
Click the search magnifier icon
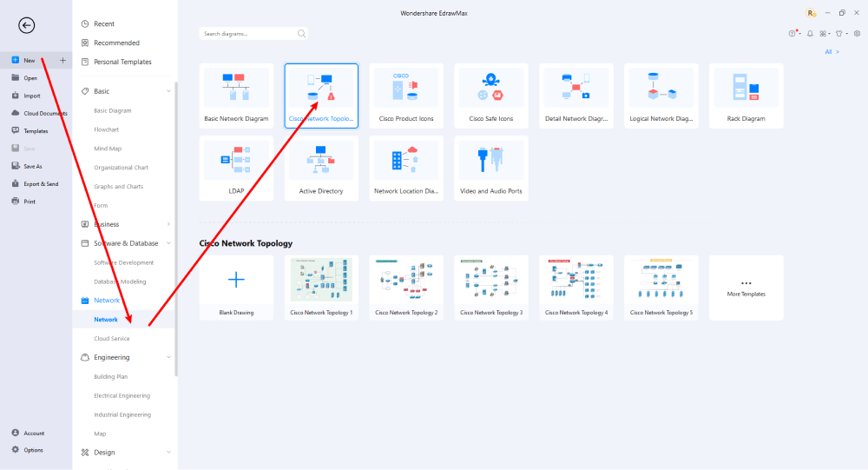point(301,34)
